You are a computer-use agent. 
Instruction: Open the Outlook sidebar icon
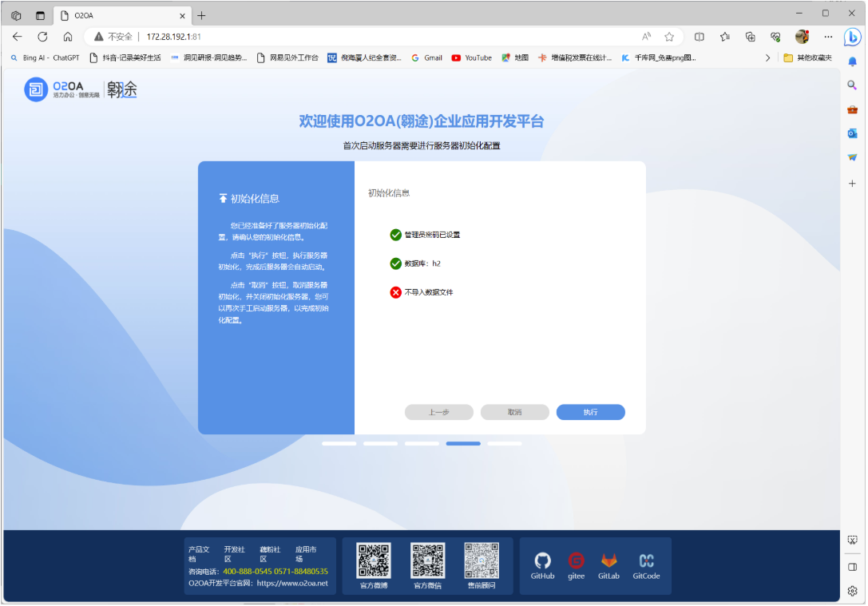(852, 133)
